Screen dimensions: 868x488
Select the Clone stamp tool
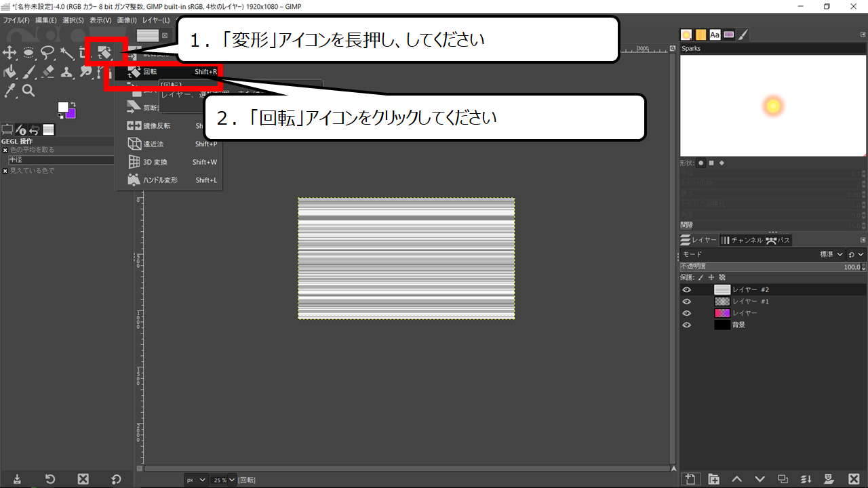(x=67, y=71)
